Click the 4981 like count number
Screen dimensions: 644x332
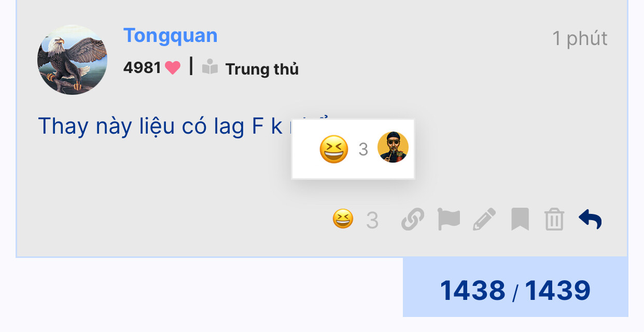143,68
